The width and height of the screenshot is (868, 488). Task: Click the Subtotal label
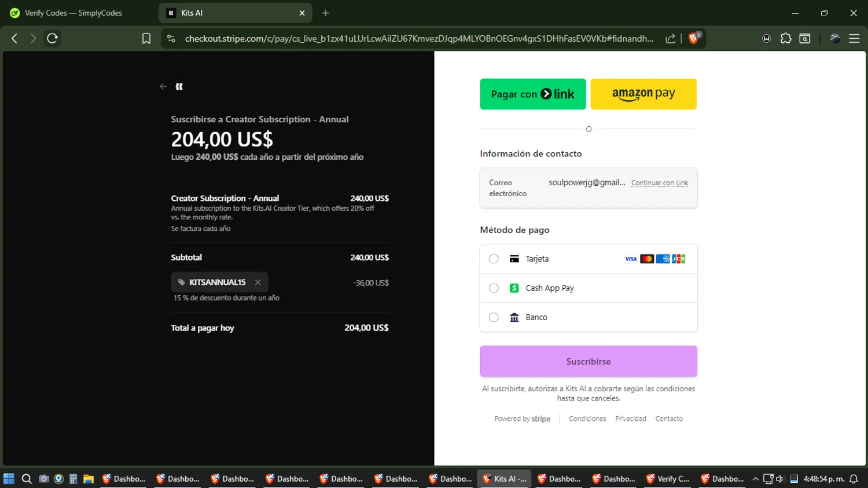click(186, 257)
